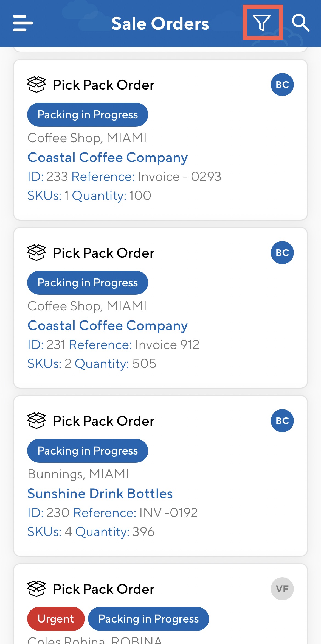Screen dimensions: 321x644
Task: Open Coastal Coffee Company from order ID 233
Action: coord(108,157)
